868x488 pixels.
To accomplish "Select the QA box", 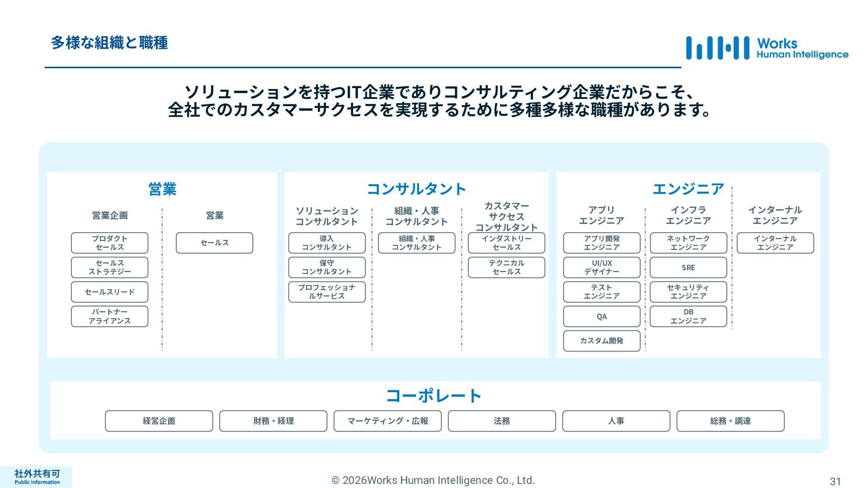I will click(x=602, y=316).
